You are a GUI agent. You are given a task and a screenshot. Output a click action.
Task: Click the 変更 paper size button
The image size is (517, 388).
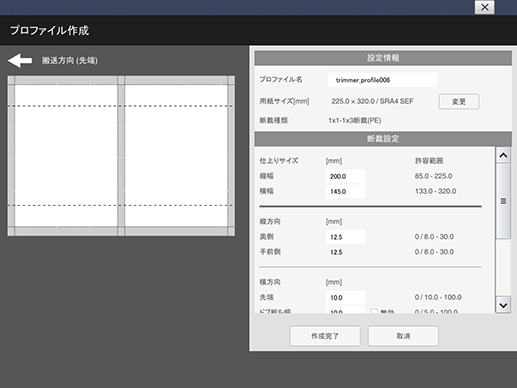point(459,102)
